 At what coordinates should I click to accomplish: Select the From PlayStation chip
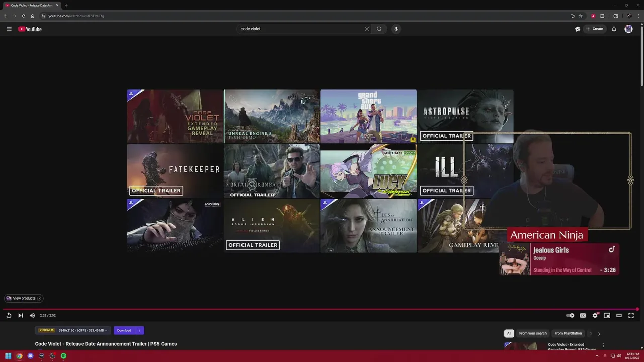(x=568, y=333)
